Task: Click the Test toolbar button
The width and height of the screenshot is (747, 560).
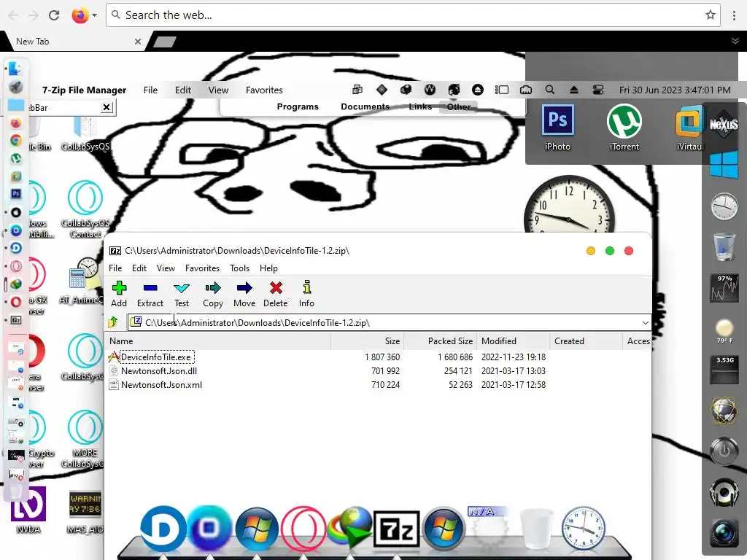Action: pos(182,294)
